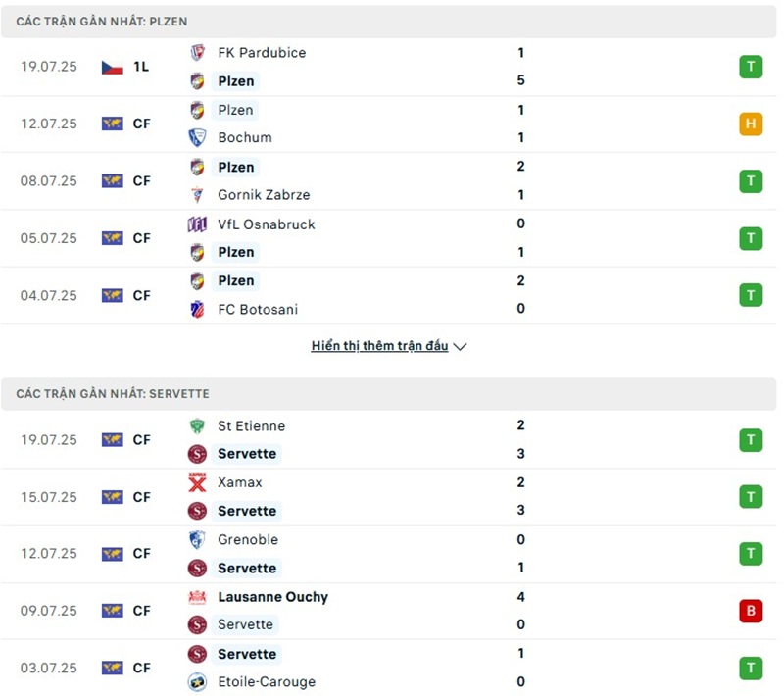Click the Czech flag league icon
Viewport: 784px width, 696px height.
pos(112,68)
